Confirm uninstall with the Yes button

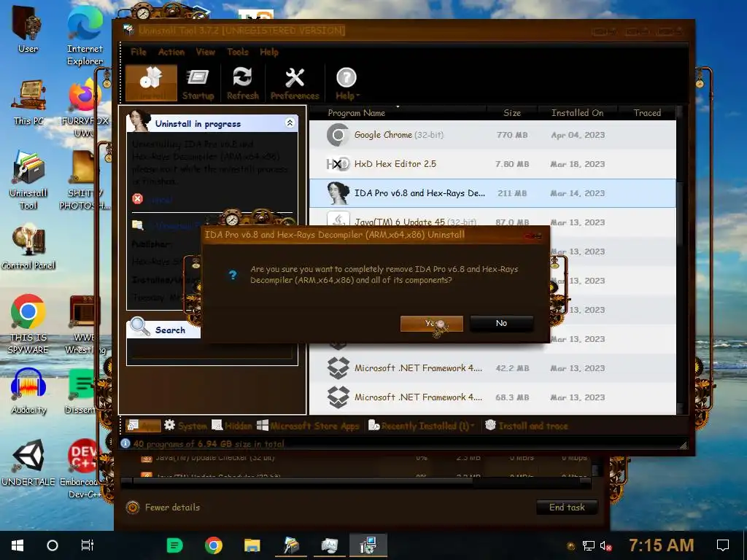tap(432, 323)
